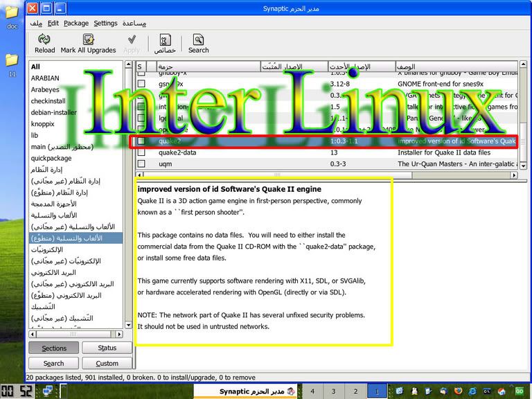The width and height of the screenshot is (532, 399).
Task: Select 'Arabeyes' section
Action: 76,89
